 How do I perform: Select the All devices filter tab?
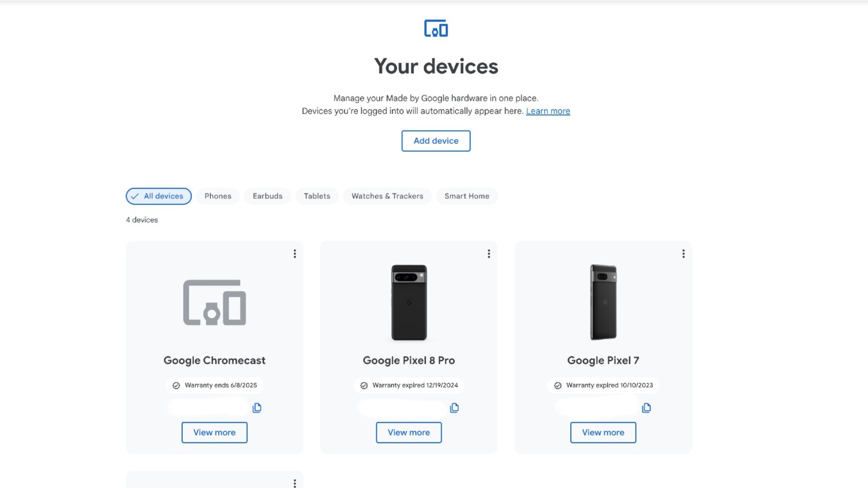click(x=158, y=196)
